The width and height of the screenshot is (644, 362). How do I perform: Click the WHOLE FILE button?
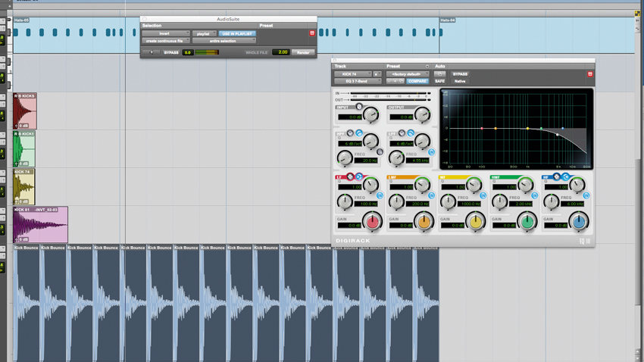point(257,52)
